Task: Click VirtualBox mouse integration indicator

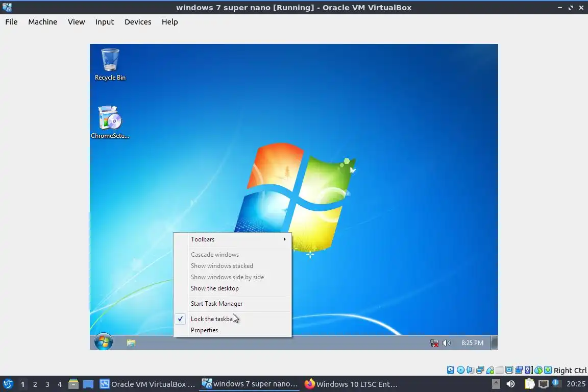Action: click(x=538, y=370)
